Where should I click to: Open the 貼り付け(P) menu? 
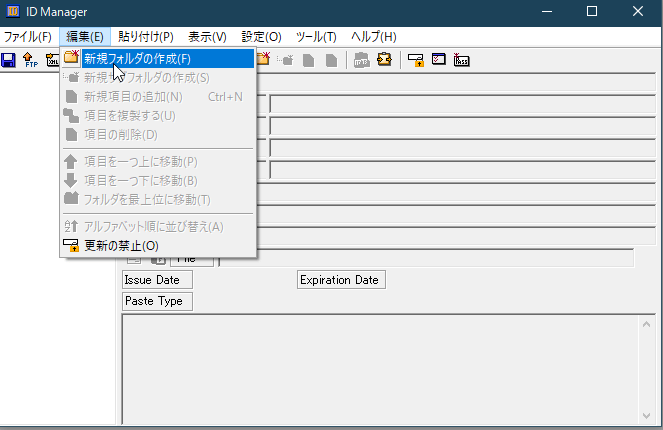146,37
